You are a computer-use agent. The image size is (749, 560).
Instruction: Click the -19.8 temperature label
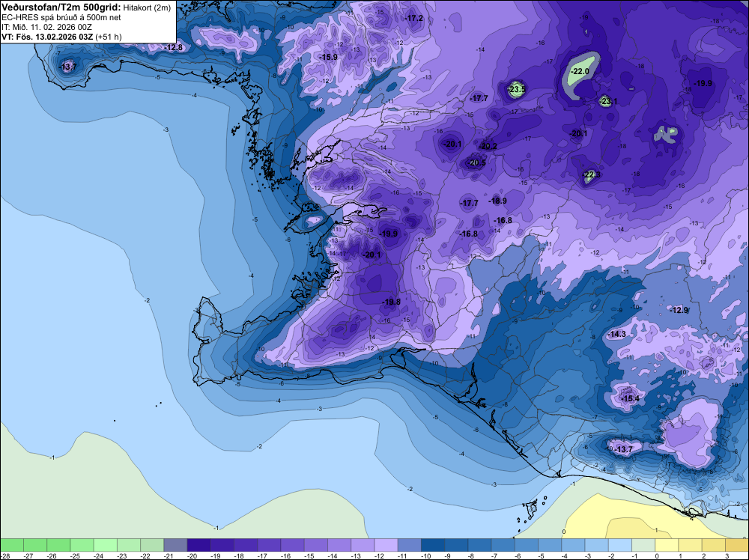[x=391, y=302]
